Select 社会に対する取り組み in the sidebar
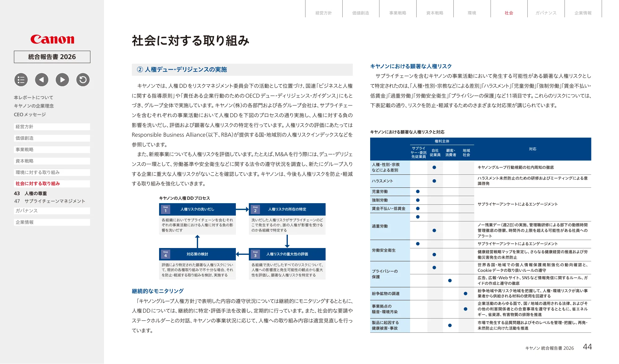 point(52,184)
